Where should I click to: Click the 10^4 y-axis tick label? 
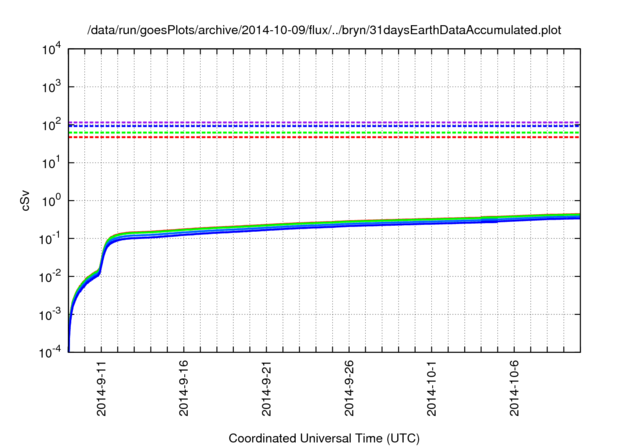click(51, 50)
